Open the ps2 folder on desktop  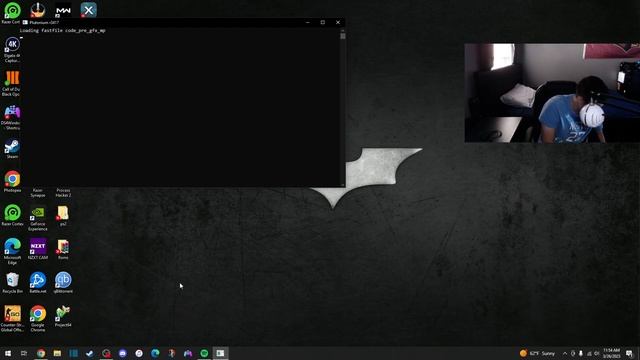pos(63,216)
